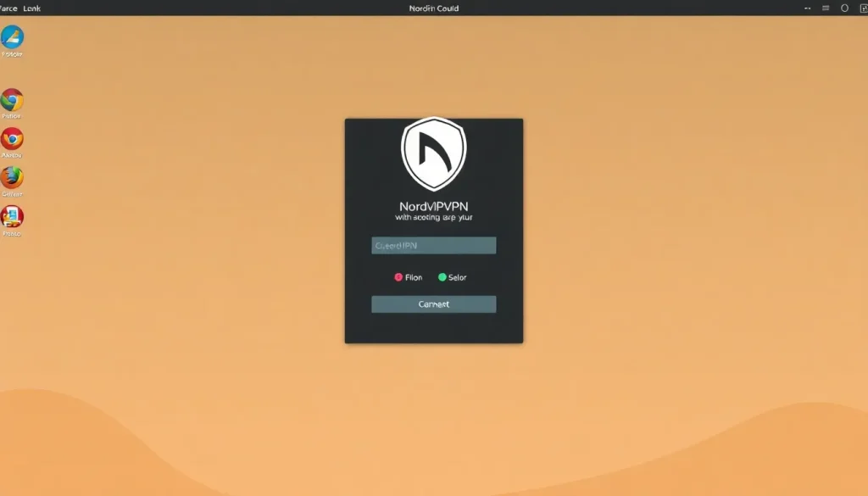Launch the multicolor Chrome desktop icon
Image resolution: width=868 pixels, height=496 pixels.
coord(12,100)
